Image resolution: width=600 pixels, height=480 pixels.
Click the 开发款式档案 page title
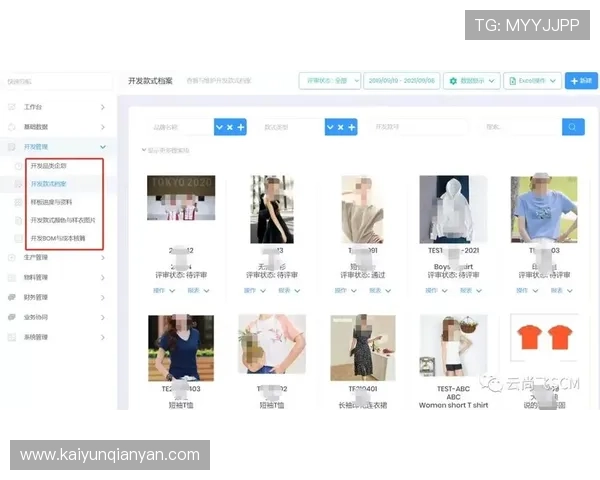[150, 81]
